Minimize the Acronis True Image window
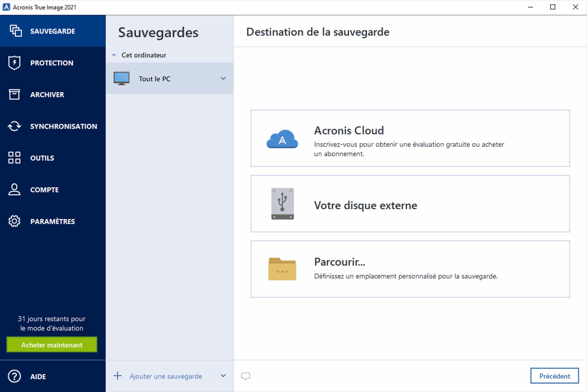Screen dimensions: 587x392 click(530, 7)
